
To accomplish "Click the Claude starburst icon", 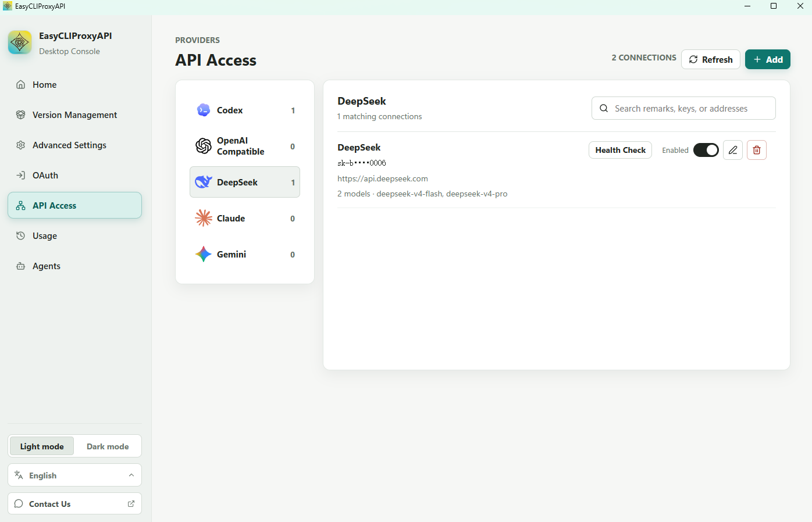I will [x=204, y=218].
